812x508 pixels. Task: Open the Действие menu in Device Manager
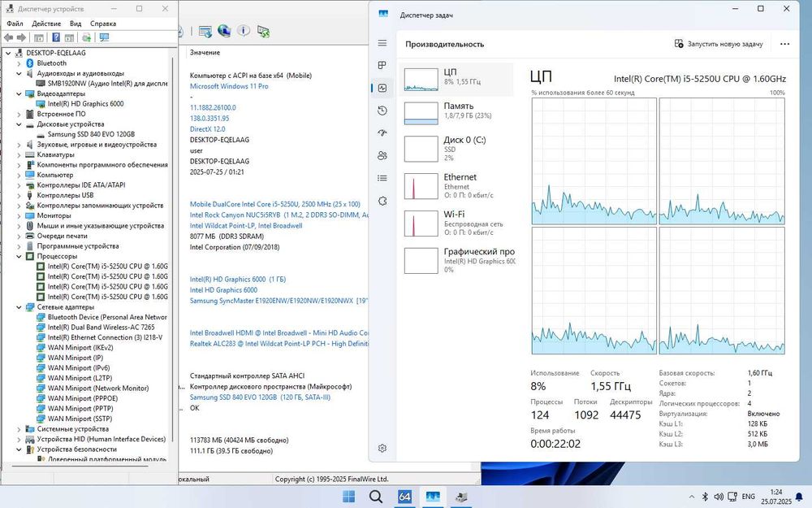click(46, 24)
